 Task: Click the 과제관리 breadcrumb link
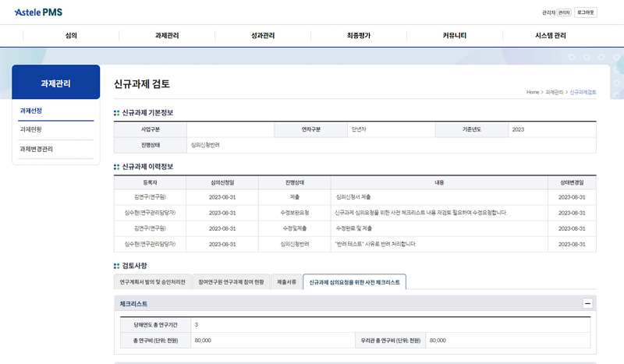pyautogui.click(x=554, y=92)
